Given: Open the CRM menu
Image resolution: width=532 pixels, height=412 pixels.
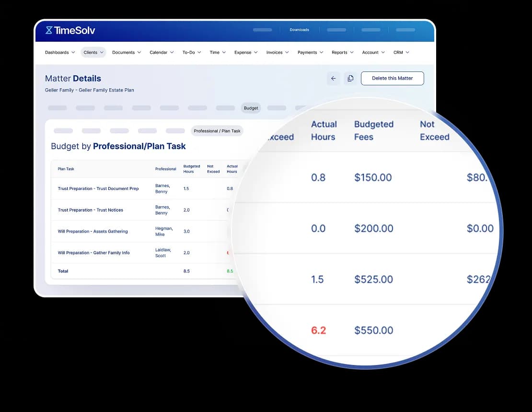Looking at the screenshot, I should [x=401, y=52].
